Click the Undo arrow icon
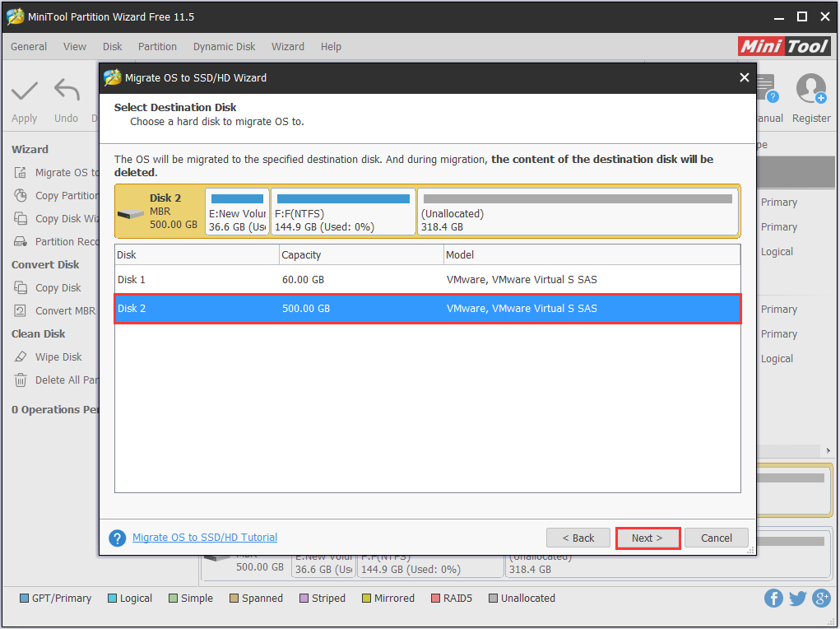This screenshot has width=840, height=629. point(67,90)
